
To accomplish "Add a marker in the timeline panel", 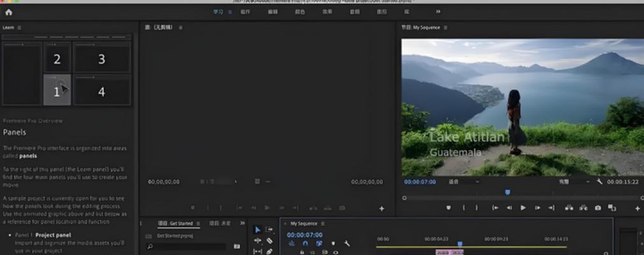I will pos(333,244).
